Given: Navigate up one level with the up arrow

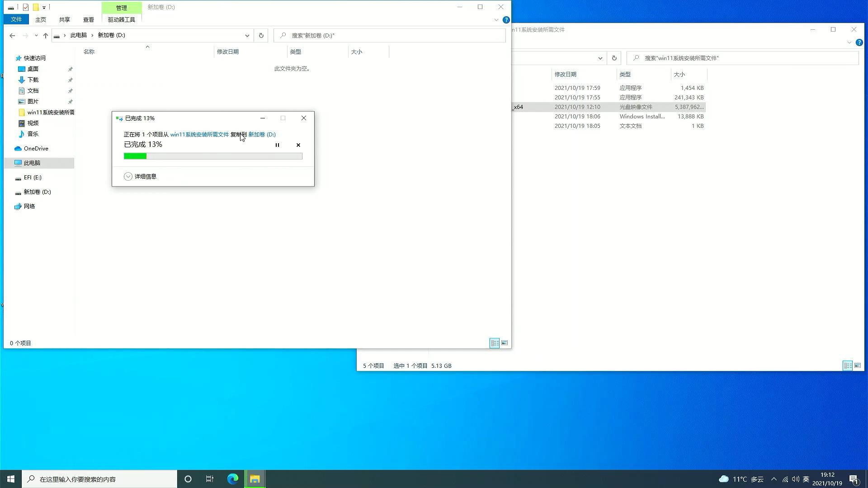Looking at the screenshot, I should coord(45,35).
